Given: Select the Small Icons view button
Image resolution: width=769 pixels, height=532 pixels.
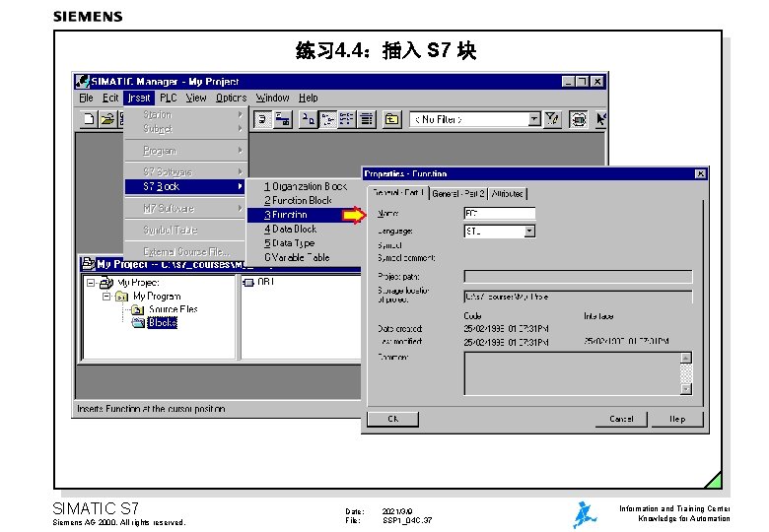Looking at the screenshot, I should point(327,119).
